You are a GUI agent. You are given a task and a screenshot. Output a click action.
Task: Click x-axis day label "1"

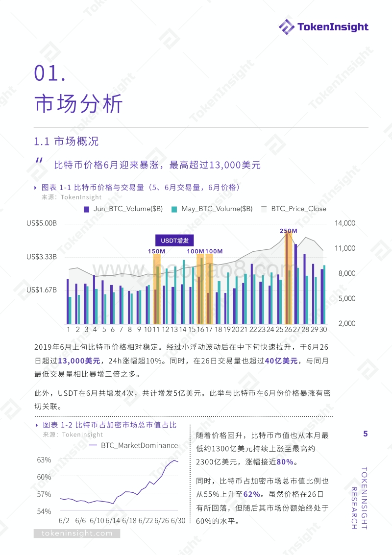tap(68, 330)
